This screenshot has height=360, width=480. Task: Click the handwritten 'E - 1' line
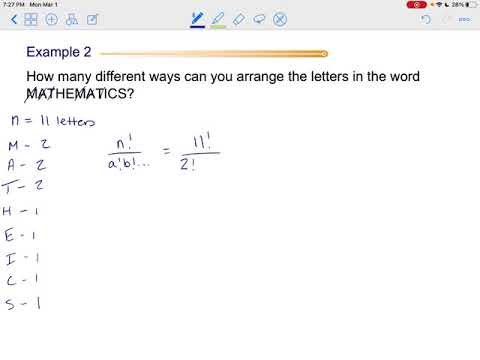[x=20, y=235]
